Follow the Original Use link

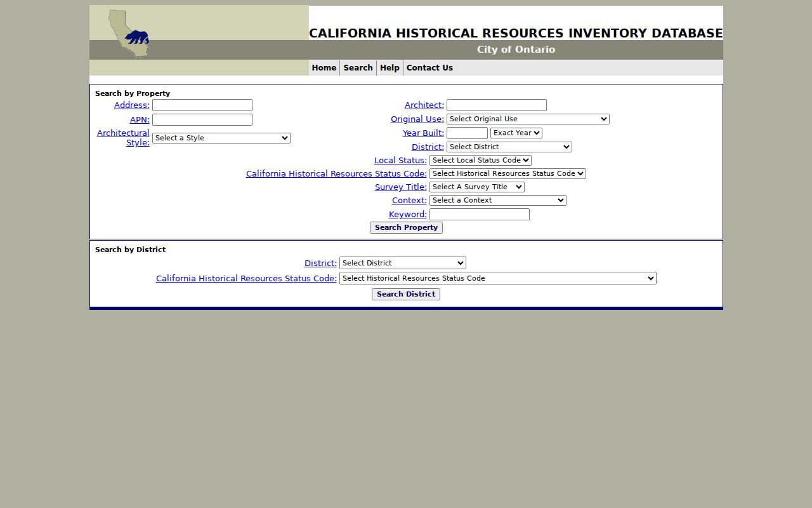[x=417, y=119]
